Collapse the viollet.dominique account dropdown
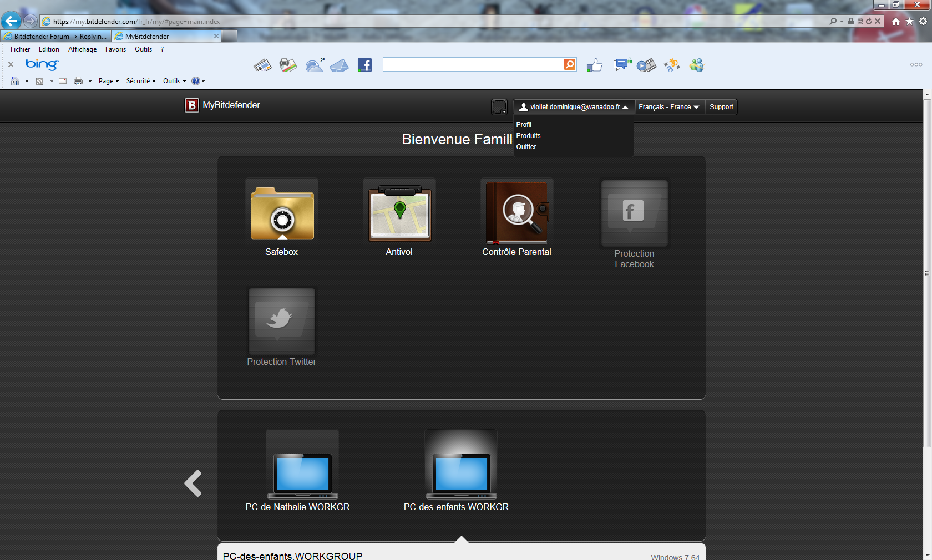The width and height of the screenshot is (932, 560). coord(574,107)
